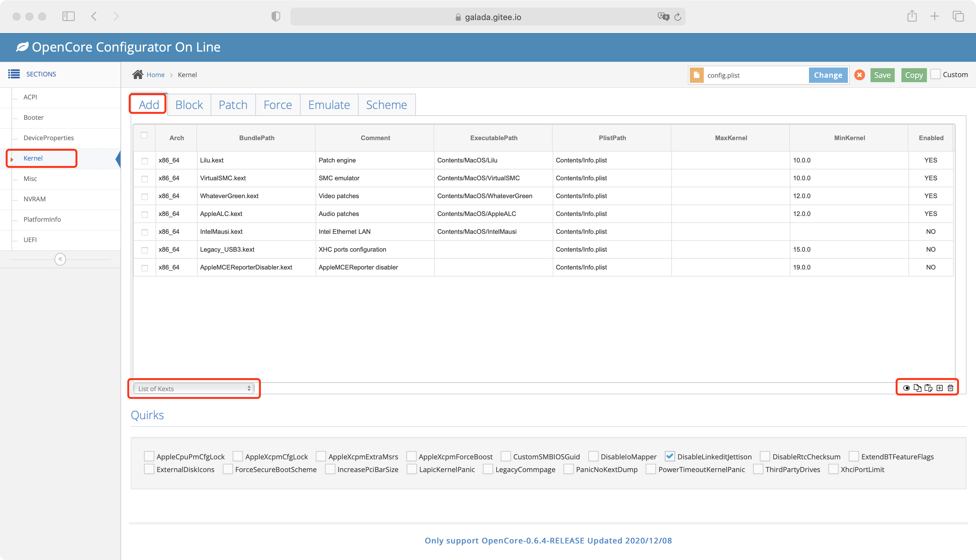Click the MinKernel column header
Image resolution: width=976 pixels, height=560 pixels.
tap(849, 138)
